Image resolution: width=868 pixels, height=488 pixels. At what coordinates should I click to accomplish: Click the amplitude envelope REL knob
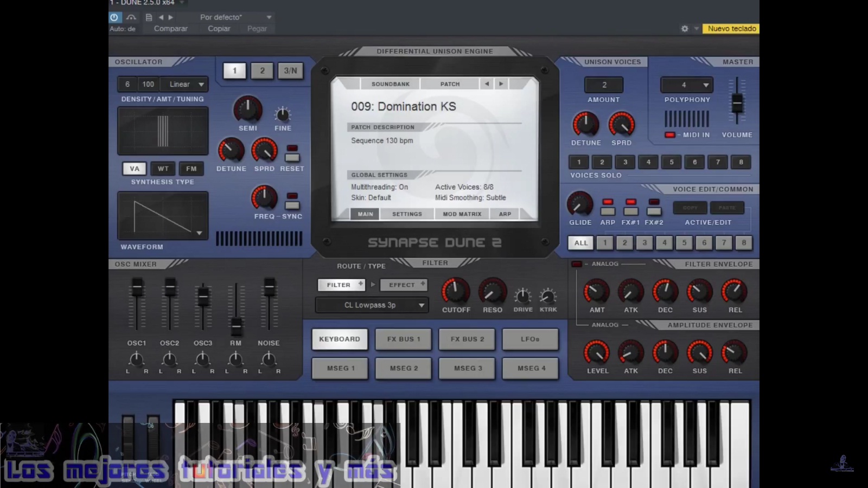tap(735, 353)
